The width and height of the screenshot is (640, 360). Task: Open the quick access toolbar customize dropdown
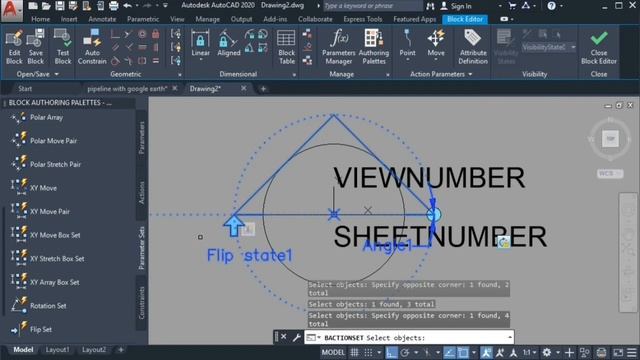click(165, 6)
